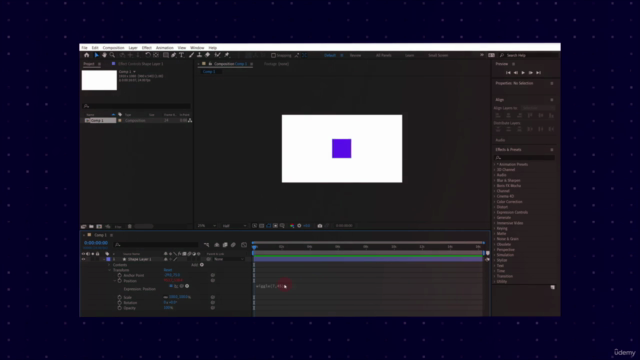Toggle the Scale stopwatch
The height and width of the screenshot is (360, 640).
click(x=120, y=297)
